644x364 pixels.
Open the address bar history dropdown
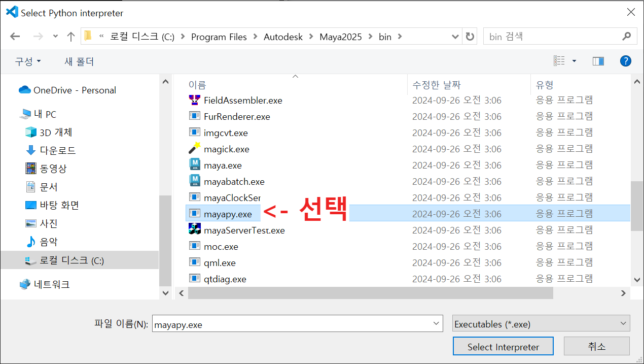click(x=455, y=37)
